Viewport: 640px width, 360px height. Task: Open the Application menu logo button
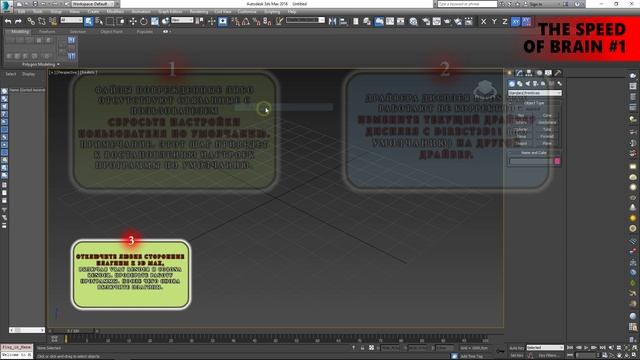6,6
